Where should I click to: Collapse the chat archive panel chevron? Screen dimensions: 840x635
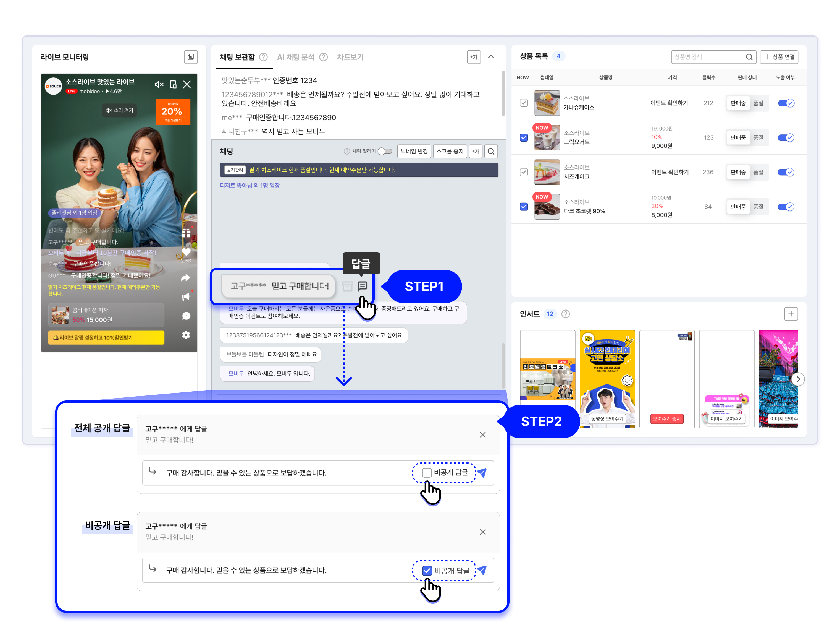pos(491,57)
